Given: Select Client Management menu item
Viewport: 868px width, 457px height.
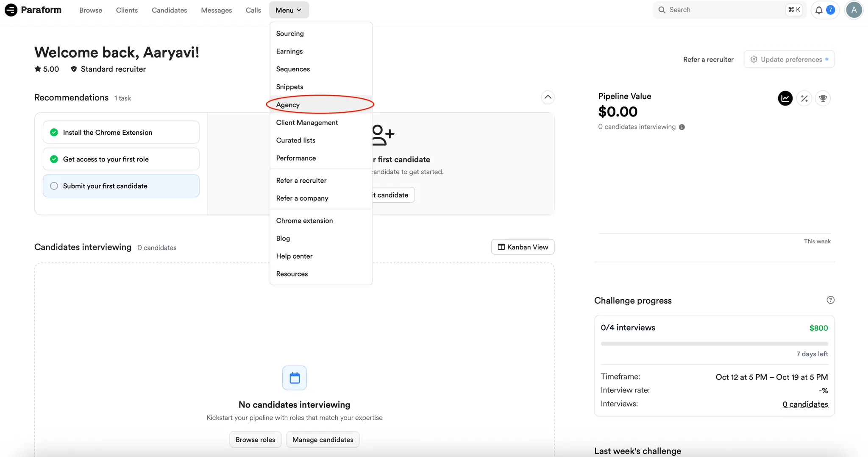Looking at the screenshot, I should coord(321,123).
